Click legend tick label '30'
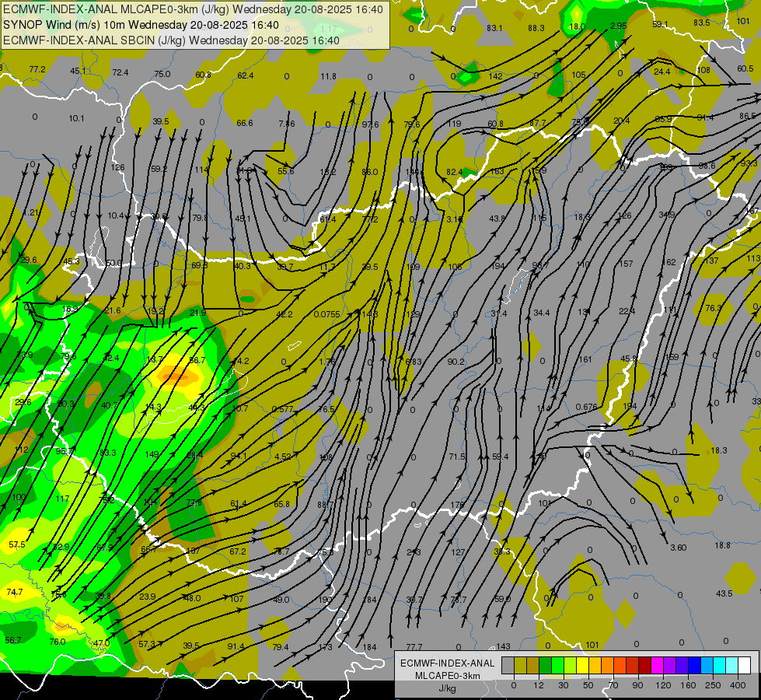Image resolution: width=761 pixels, height=700 pixels. coord(564,685)
